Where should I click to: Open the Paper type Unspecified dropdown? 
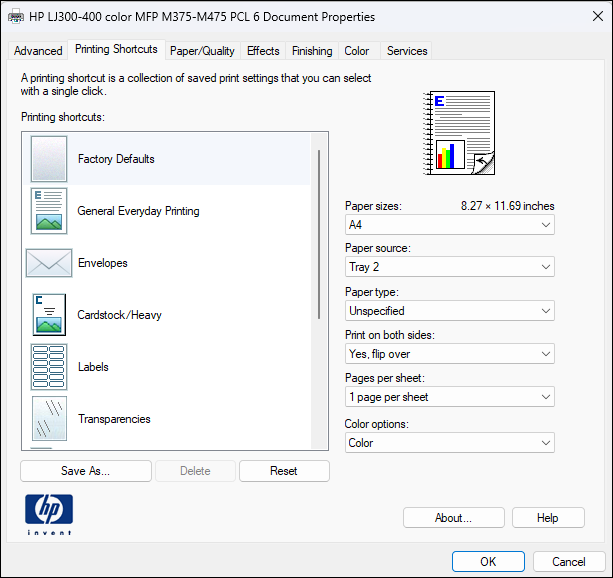click(x=450, y=311)
